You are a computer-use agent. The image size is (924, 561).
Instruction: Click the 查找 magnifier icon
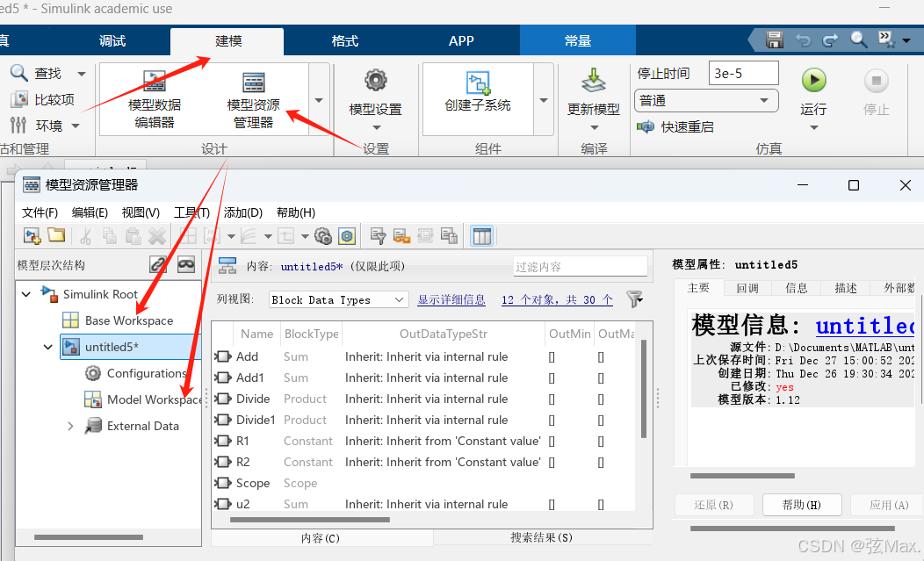tap(18, 73)
